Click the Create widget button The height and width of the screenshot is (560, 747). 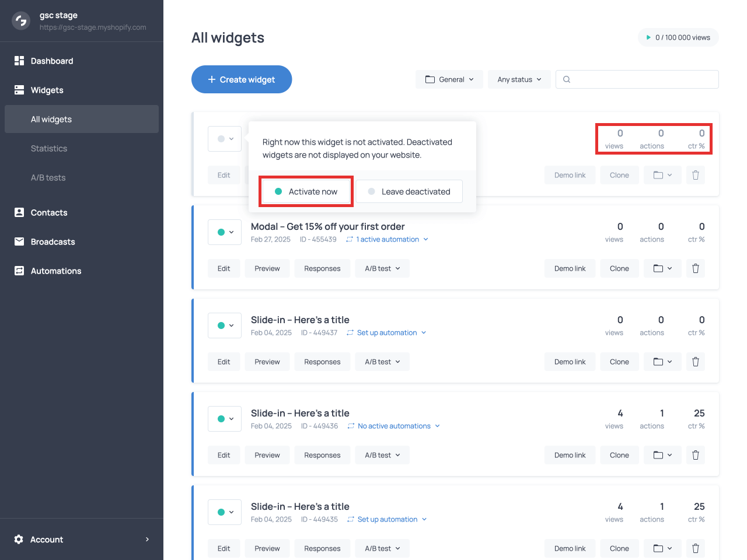pos(242,79)
